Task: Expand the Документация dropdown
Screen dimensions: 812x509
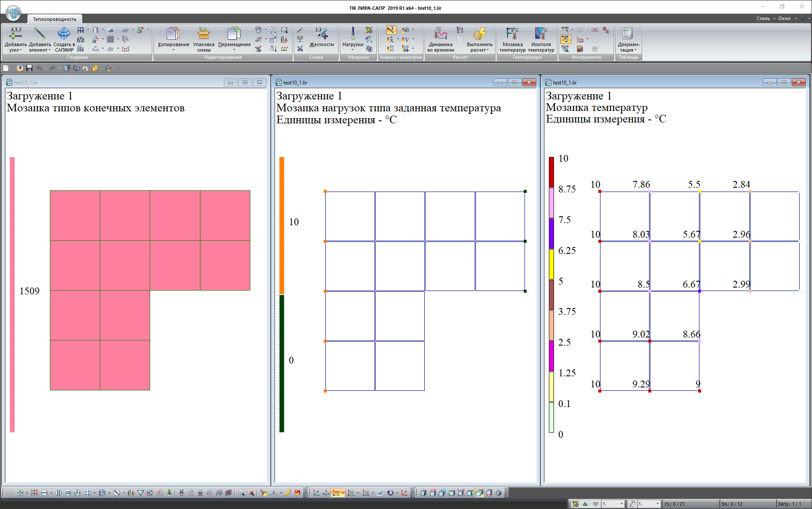Action: [628, 50]
